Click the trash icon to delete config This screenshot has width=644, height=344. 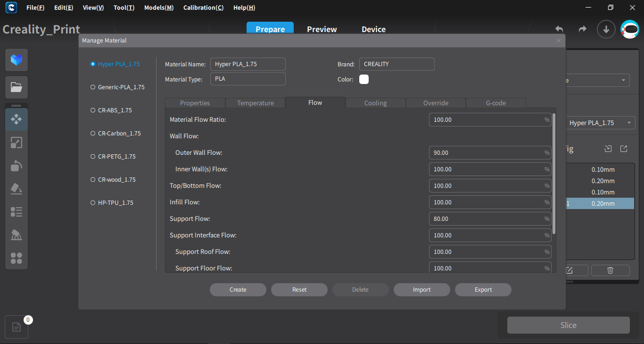pos(610,270)
